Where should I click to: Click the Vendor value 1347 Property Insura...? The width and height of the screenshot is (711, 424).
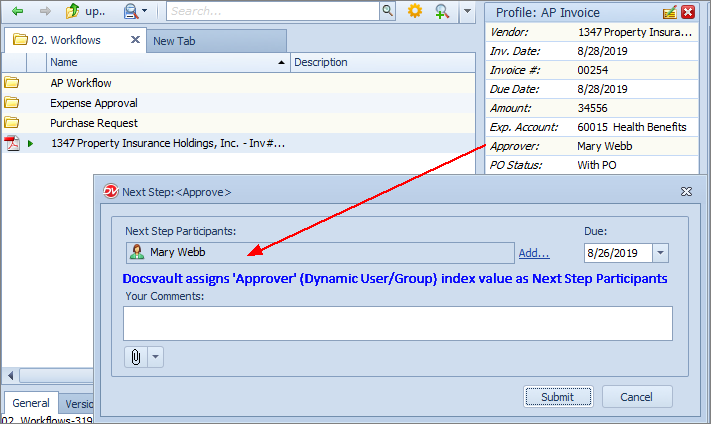(x=635, y=32)
